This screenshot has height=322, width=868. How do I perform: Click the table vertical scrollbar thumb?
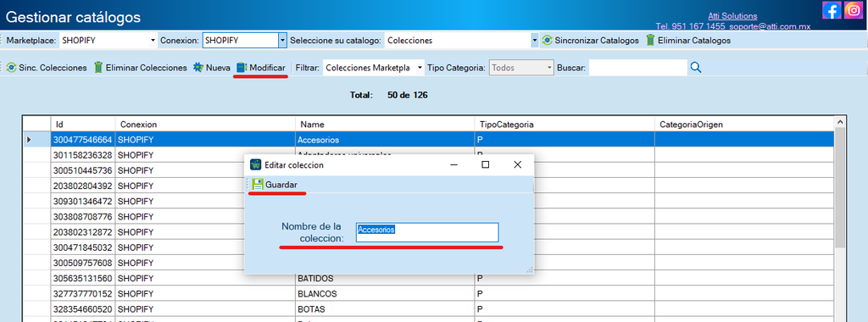(x=840, y=188)
